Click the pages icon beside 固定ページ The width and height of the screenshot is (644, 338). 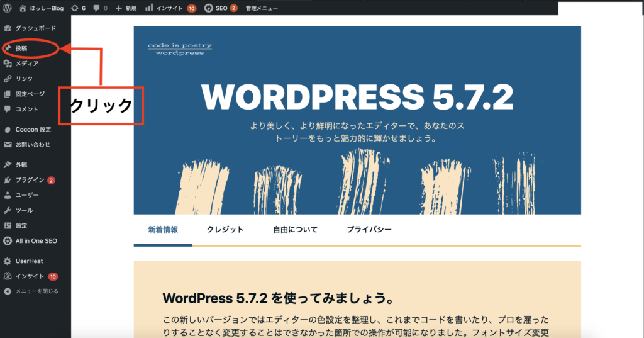click(8, 94)
